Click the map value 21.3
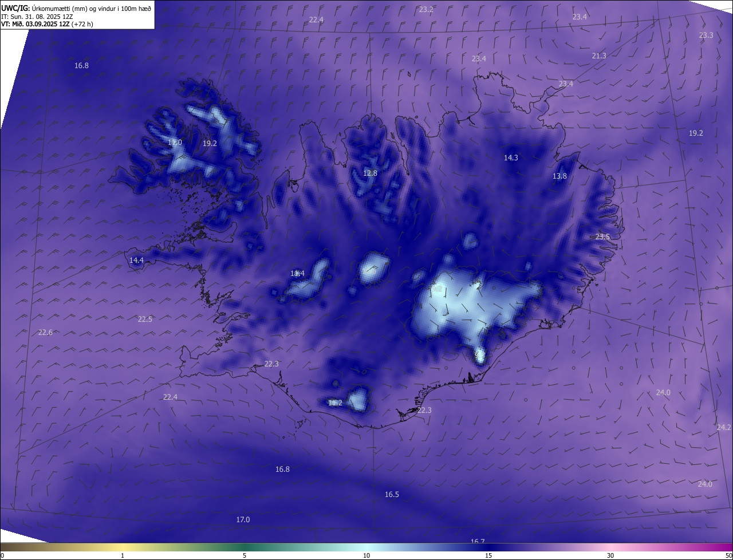This screenshot has width=733, height=560. point(599,56)
